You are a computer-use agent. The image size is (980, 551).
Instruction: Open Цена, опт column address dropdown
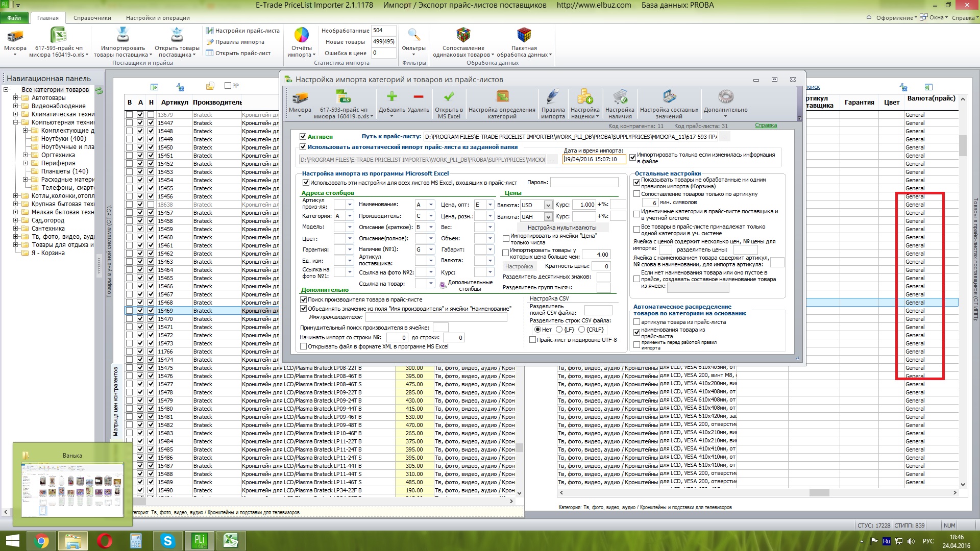click(490, 205)
